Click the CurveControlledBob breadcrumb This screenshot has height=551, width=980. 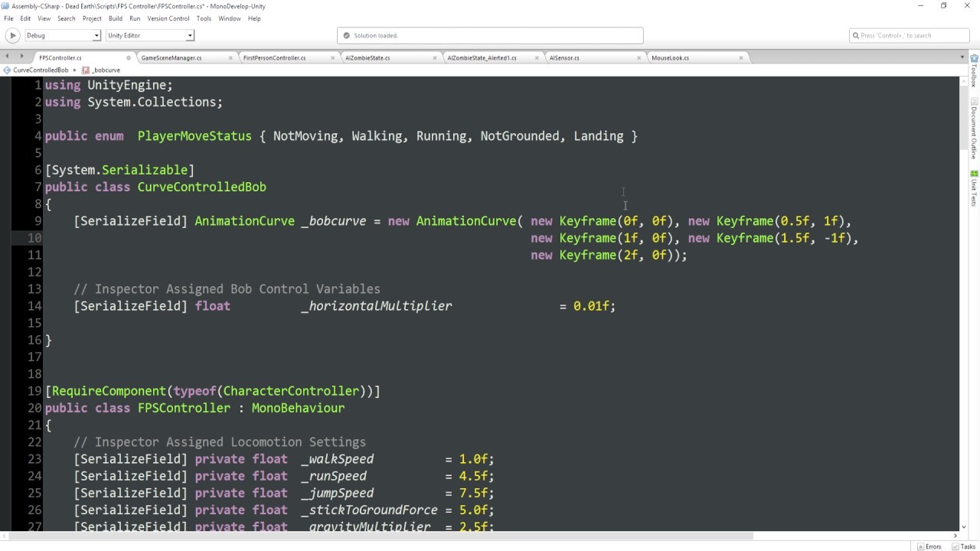[x=41, y=70]
